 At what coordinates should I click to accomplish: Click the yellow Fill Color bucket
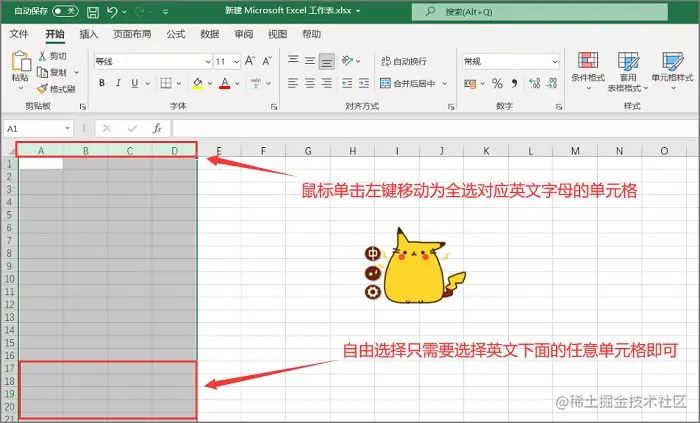point(198,83)
